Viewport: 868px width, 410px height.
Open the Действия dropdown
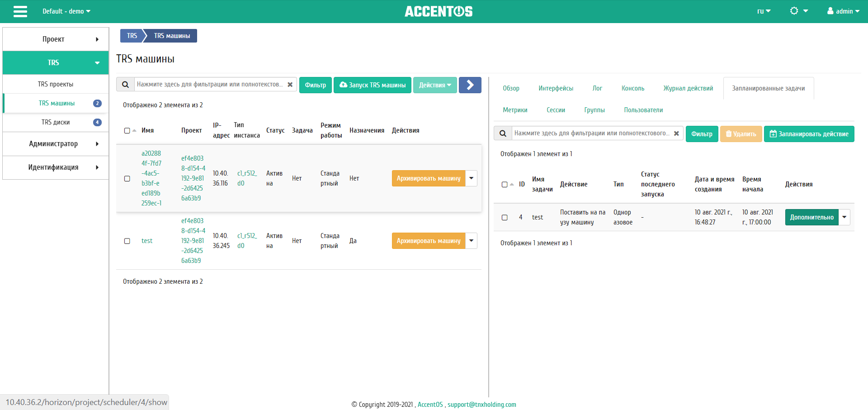click(435, 85)
